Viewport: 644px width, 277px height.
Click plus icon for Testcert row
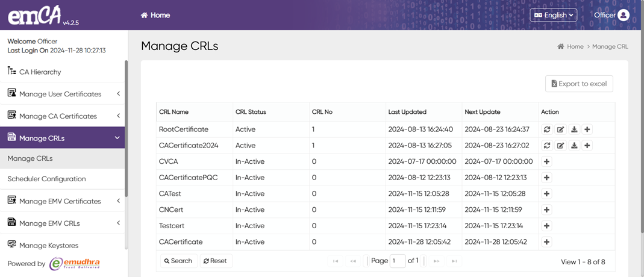point(547,226)
